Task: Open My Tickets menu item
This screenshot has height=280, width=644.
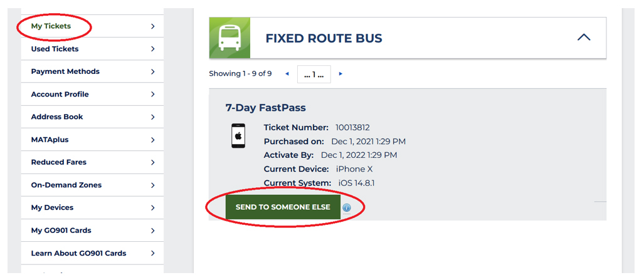Action: (92, 26)
